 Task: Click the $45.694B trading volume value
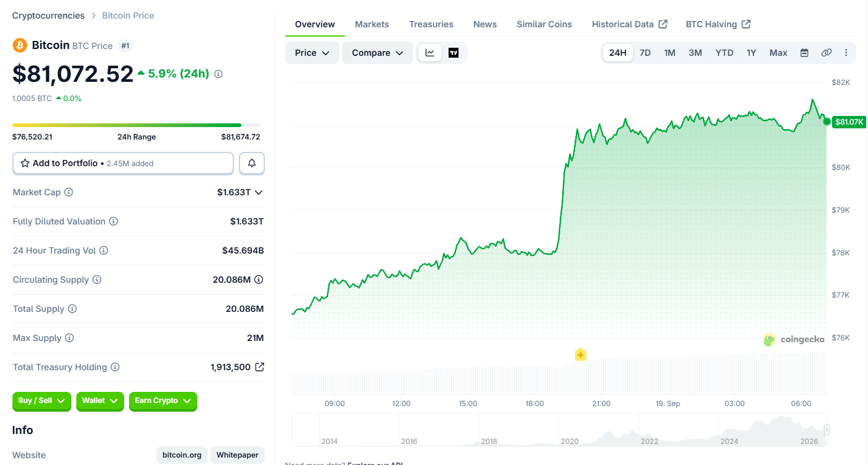pos(243,250)
